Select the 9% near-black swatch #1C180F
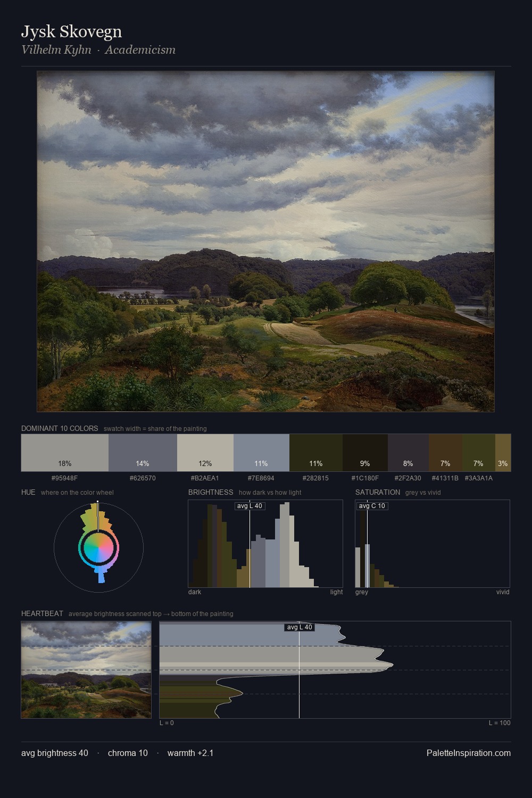This screenshot has width=532, height=798. [365, 453]
